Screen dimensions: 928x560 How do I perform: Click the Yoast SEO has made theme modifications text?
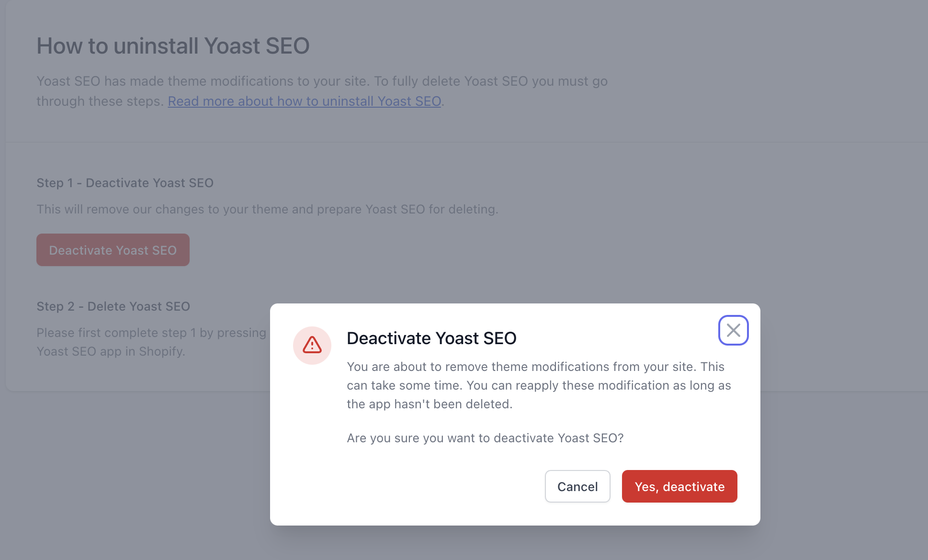point(322,81)
